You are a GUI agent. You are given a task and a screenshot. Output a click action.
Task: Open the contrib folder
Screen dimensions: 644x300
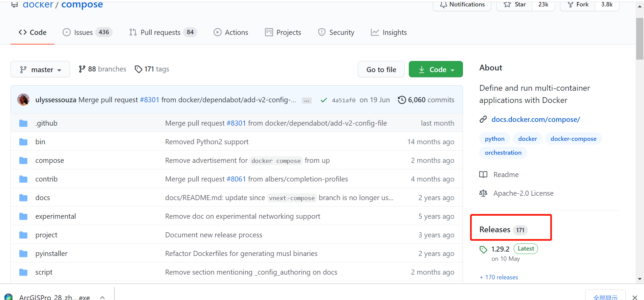[46, 179]
